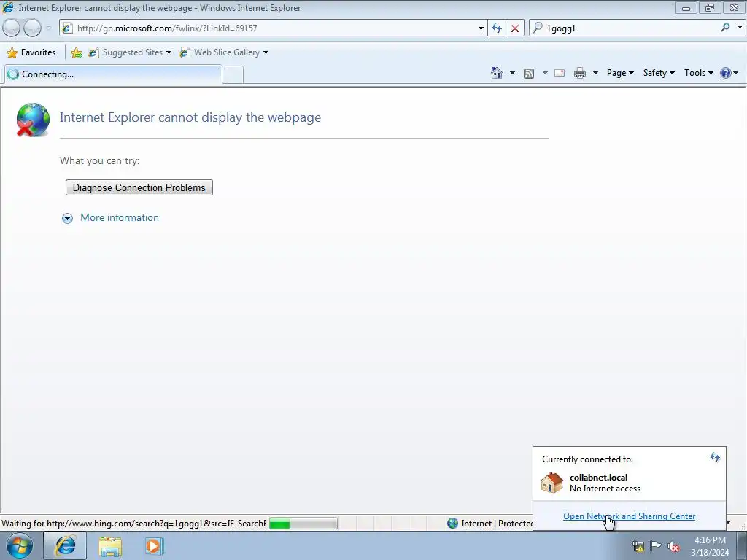Click the page loading progress bar

tap(303, 524)
